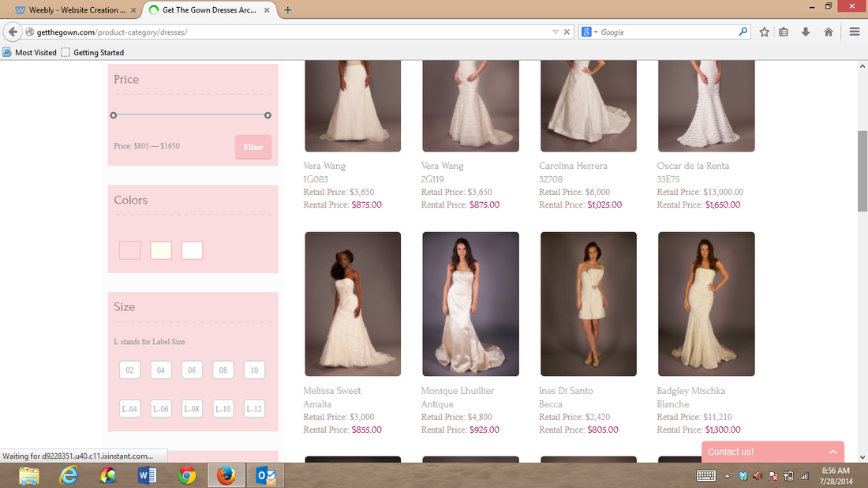Go back with the browser back arrow
The height and width of the screenshot is (488, 868).
(12, 32)
